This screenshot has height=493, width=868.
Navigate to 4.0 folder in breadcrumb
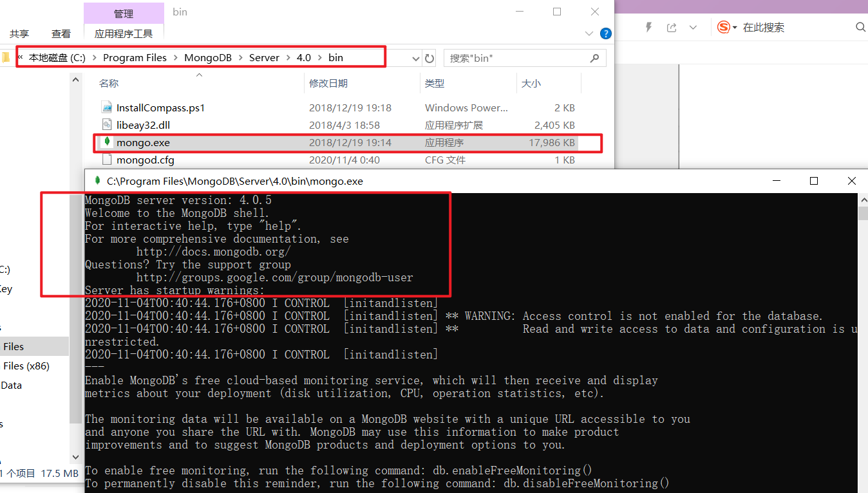click(x=303, y=58)
